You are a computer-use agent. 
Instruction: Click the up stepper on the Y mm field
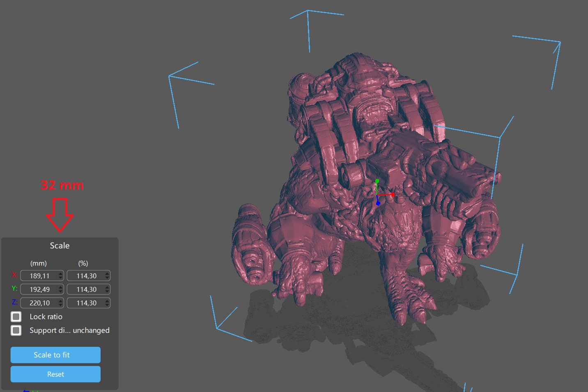(61, 287)
